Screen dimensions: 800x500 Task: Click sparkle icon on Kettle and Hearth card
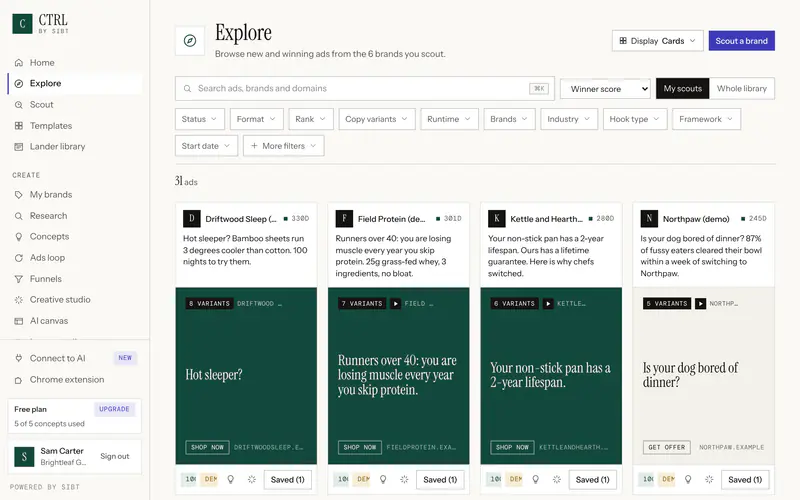[557, 480]
